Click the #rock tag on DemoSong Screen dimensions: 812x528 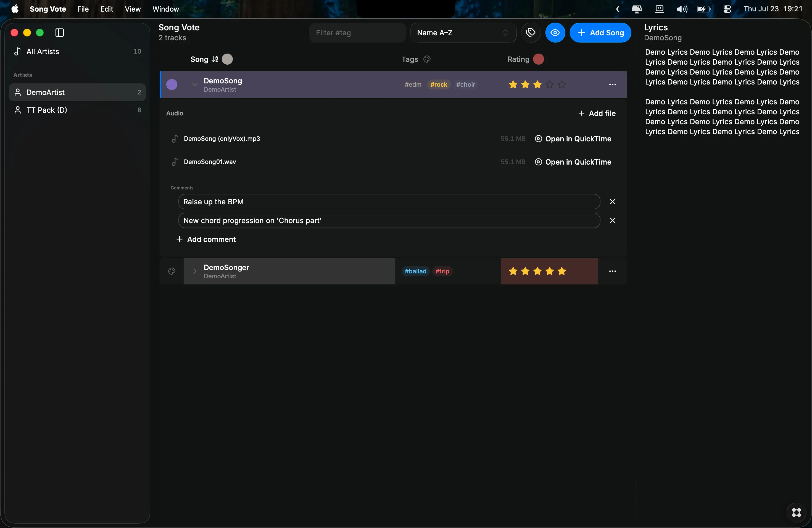pos(439,85)
